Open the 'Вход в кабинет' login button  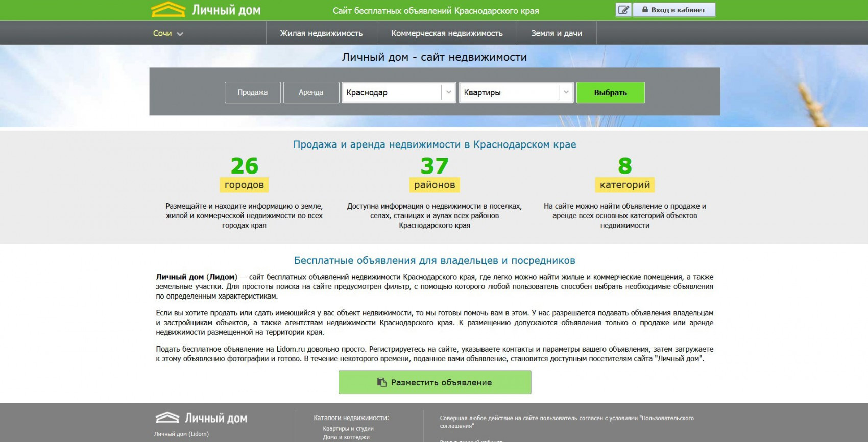tap(674, 10)
